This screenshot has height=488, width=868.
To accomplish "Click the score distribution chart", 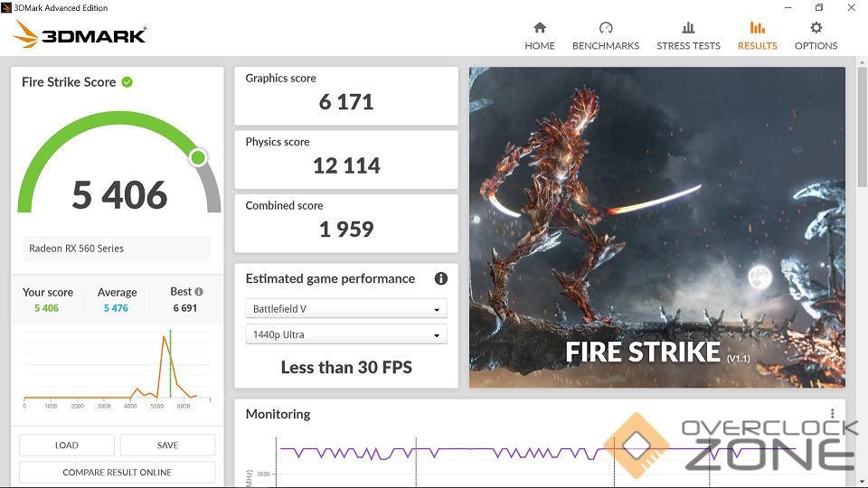I will (x=117, y=368).
